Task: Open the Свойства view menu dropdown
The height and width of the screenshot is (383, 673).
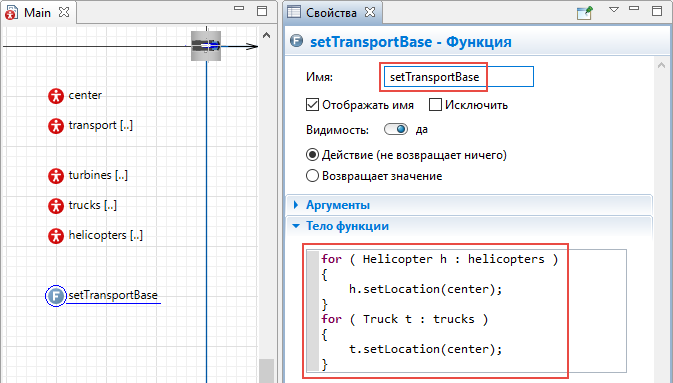Action: click(614, 9)
